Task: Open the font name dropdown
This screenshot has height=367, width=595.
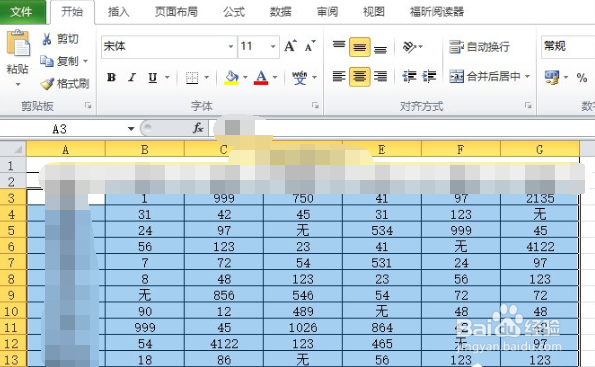Action: pyautogui.click(x=230, y=46)
